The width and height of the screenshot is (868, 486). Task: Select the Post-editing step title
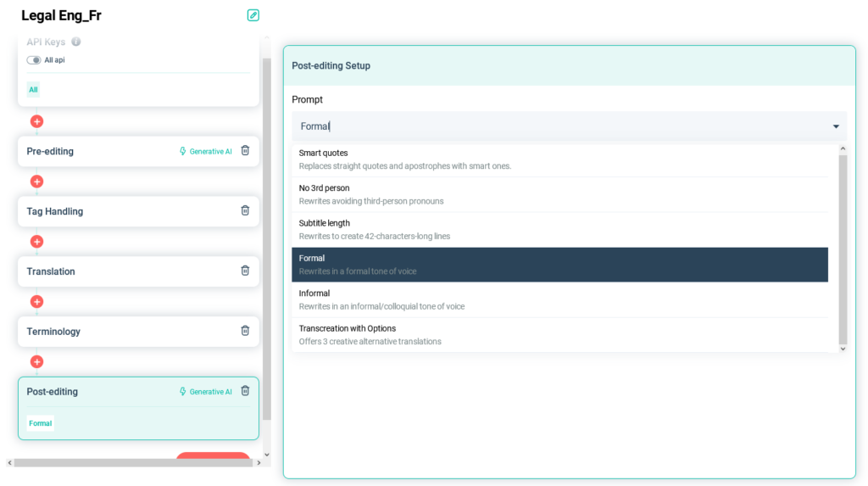(52, 392)
